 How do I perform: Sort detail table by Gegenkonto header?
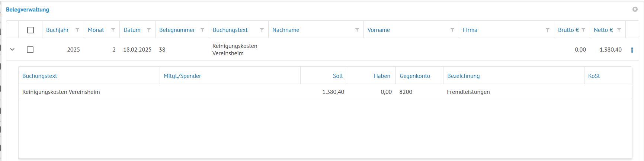click(415, 76)
